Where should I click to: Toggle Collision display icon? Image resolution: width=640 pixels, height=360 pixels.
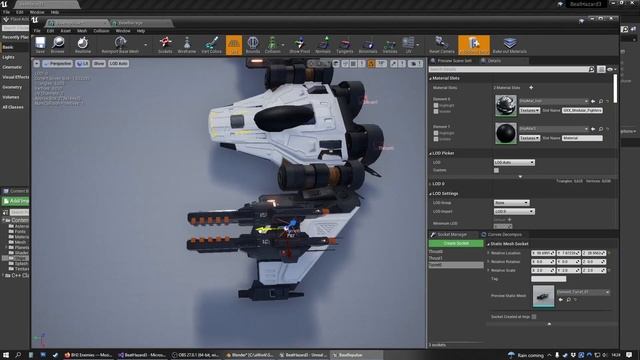click(272, 44)
